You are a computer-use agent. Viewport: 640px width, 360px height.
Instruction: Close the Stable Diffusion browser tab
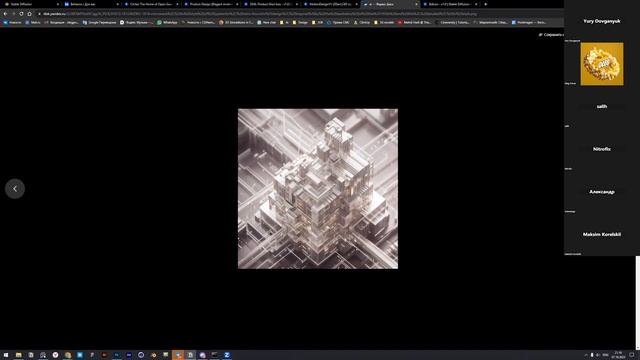tap(58, 4)
